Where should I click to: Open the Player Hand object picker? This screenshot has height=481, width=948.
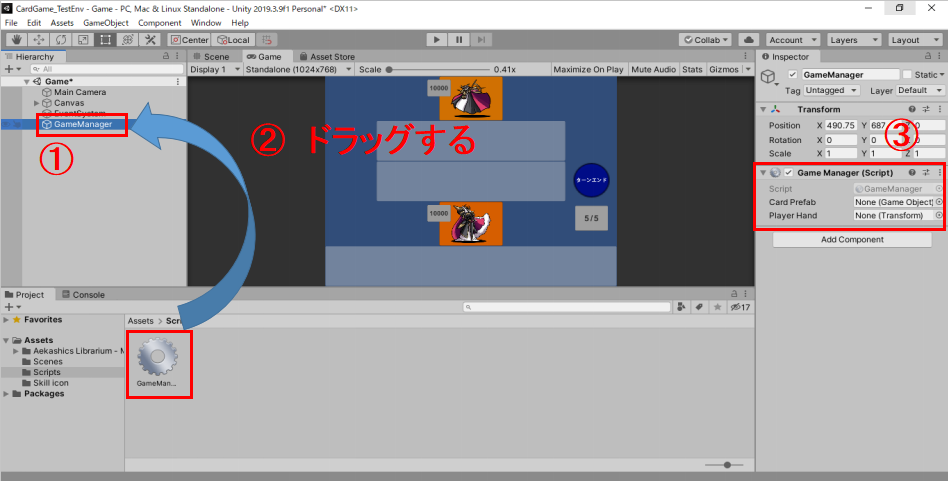coord(939,215)
